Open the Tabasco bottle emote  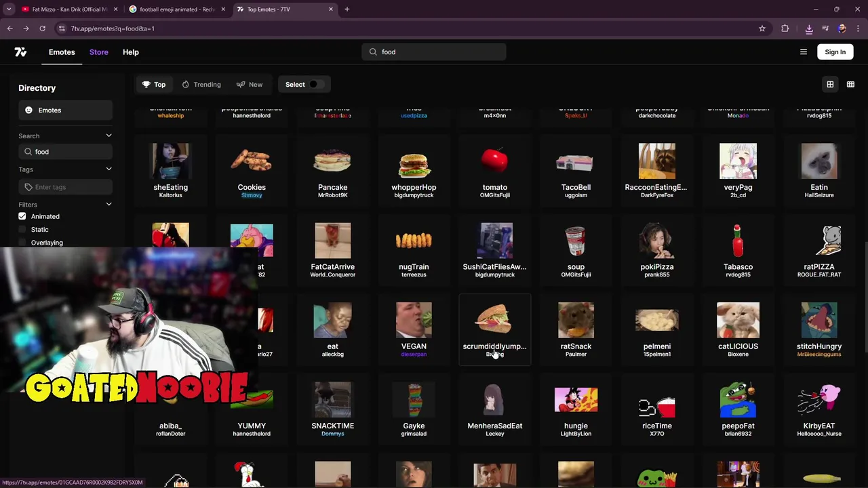(738, 250)
